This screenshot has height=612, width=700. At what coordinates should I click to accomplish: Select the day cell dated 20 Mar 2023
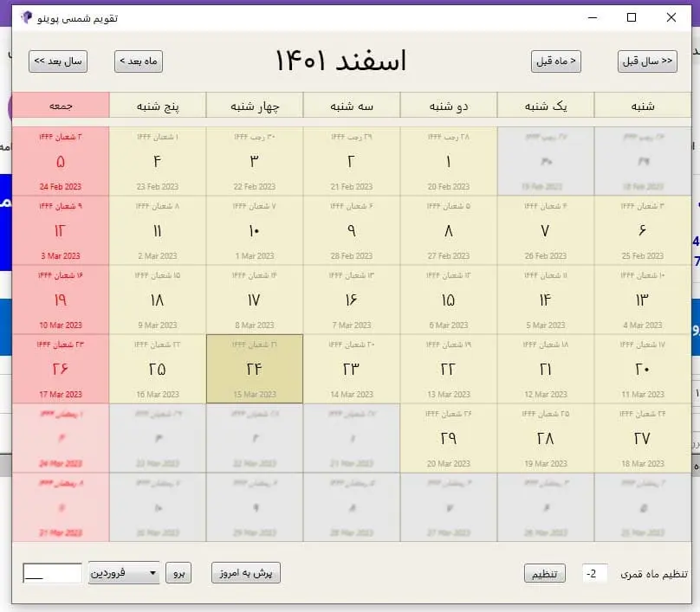tap(449, 438)
